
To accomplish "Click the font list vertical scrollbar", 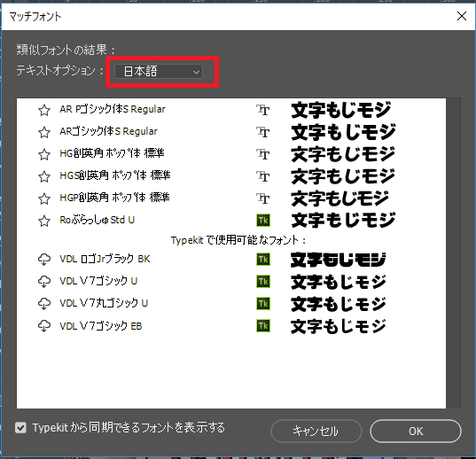I will pyautogui.click(x=454, y=253).
